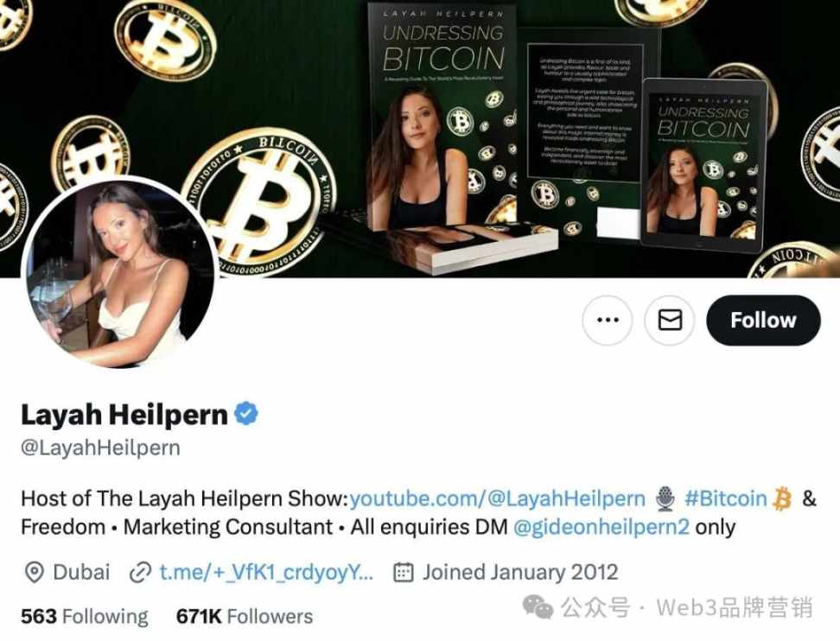Click the Joined January 2012 text

click(520, 573)
